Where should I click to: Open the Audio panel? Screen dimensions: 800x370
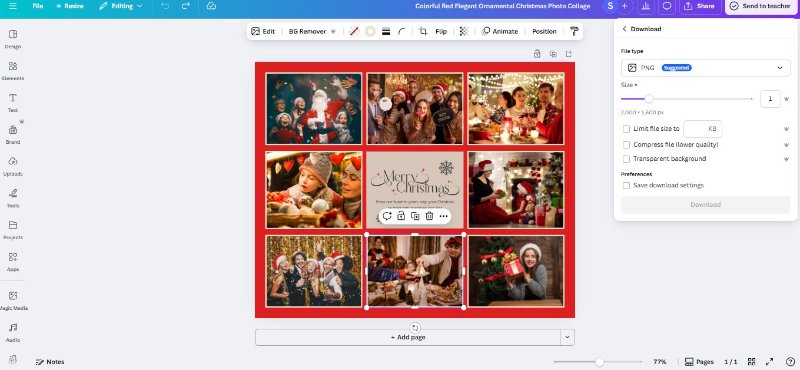click(x=13, y=332)
